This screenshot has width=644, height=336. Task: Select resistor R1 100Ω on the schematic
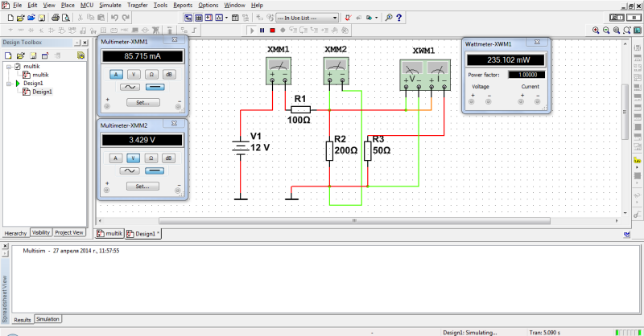click(300, 109)
